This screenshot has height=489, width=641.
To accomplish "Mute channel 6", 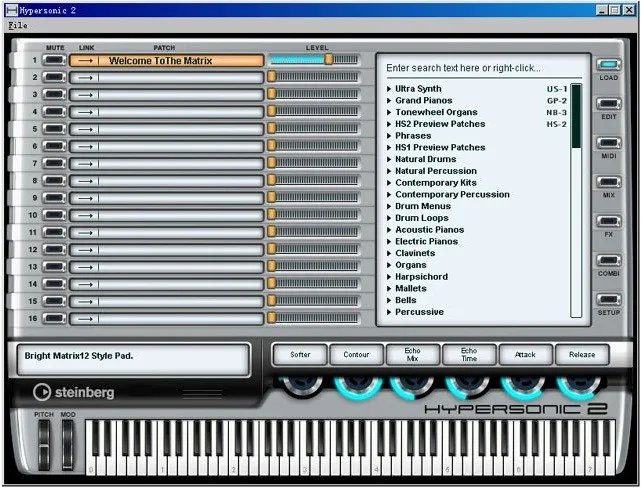I will (x=54, y=146).
